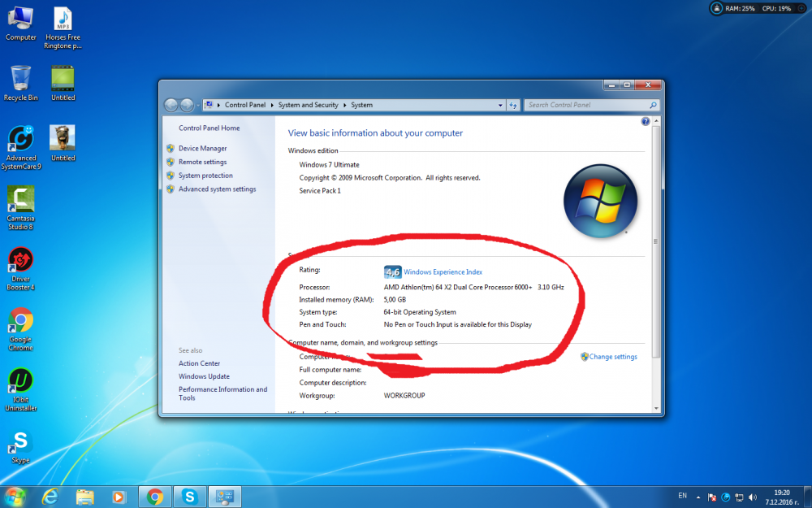The width and height of the screenshot is (812, 508).
Task: Open Control Panel Home link
Action: click(209, 128)
